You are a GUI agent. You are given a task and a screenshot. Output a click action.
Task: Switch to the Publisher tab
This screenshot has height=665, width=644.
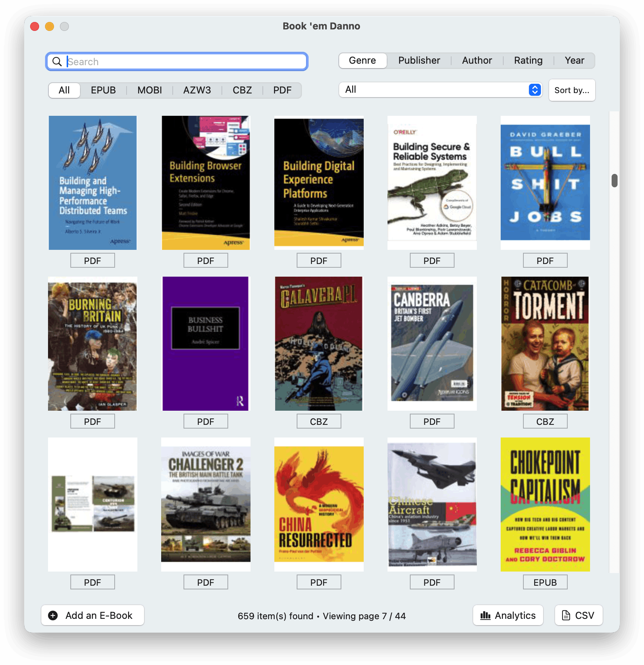tap(419, 60)
